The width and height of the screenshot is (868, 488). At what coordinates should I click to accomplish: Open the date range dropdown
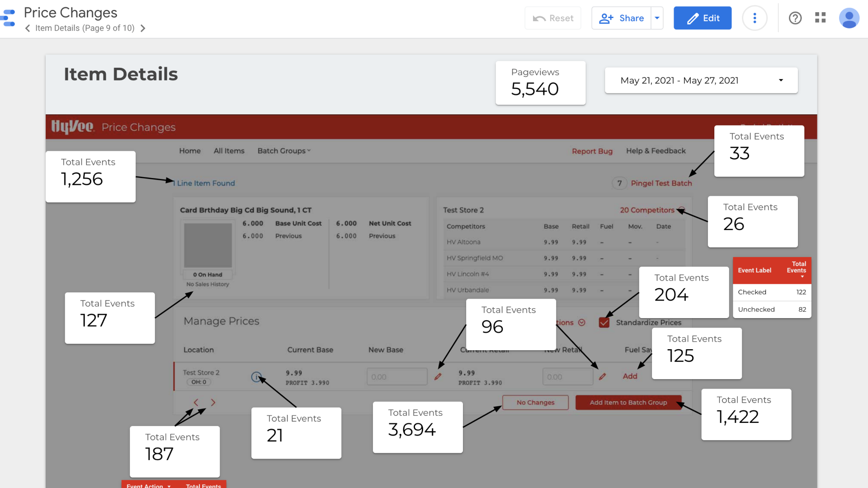click(x=701, y=80)
